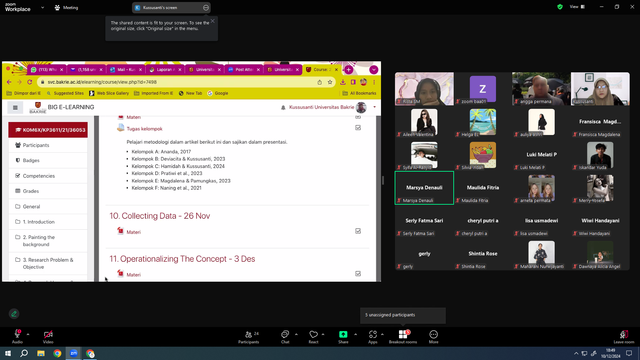This screenshot has height=360, width=640.
Task: Open Materi under 10. Collecting Data
Action: click(133, 232)
